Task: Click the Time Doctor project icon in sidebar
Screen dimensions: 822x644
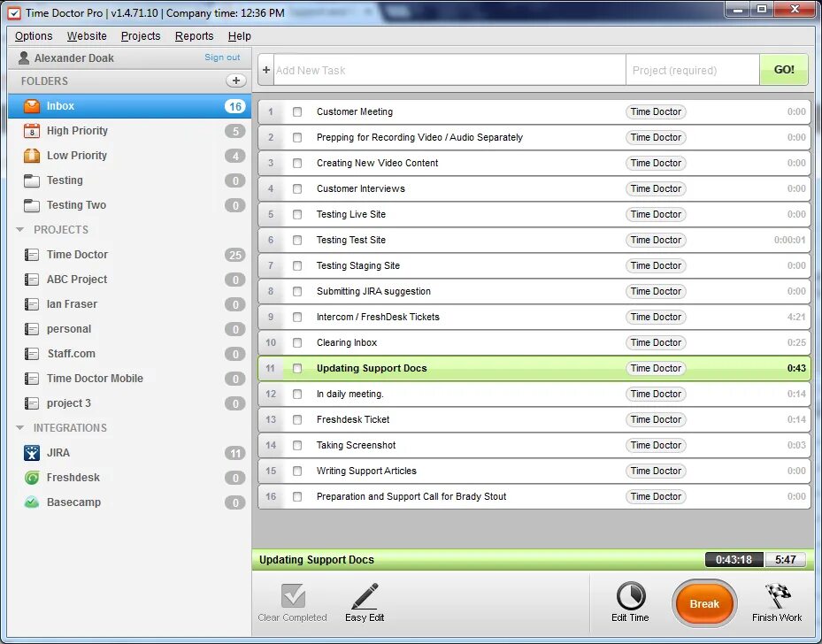Action: [32, 255]
